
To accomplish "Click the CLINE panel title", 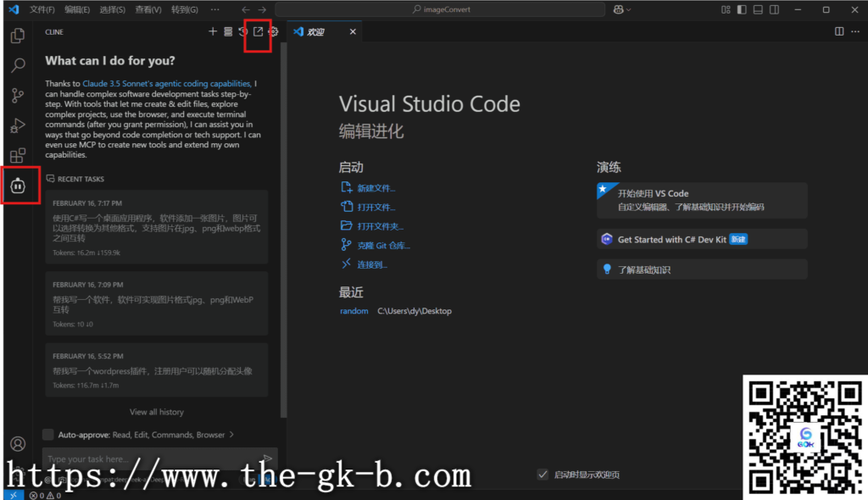I will (x=54, y=32).
